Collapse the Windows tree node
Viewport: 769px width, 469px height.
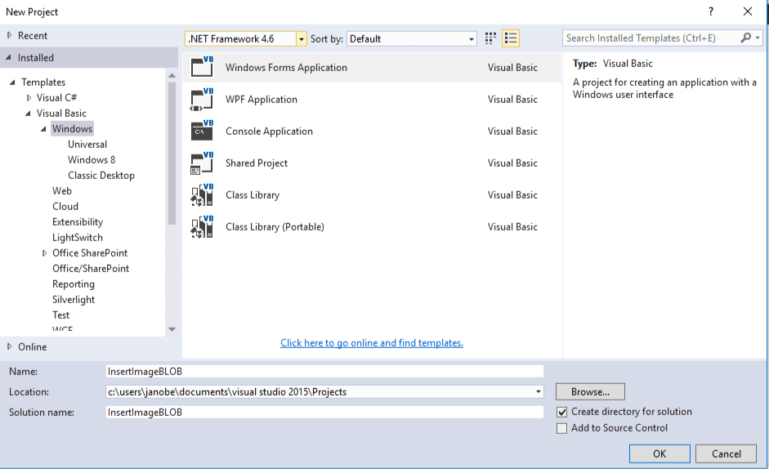point(44,129)
